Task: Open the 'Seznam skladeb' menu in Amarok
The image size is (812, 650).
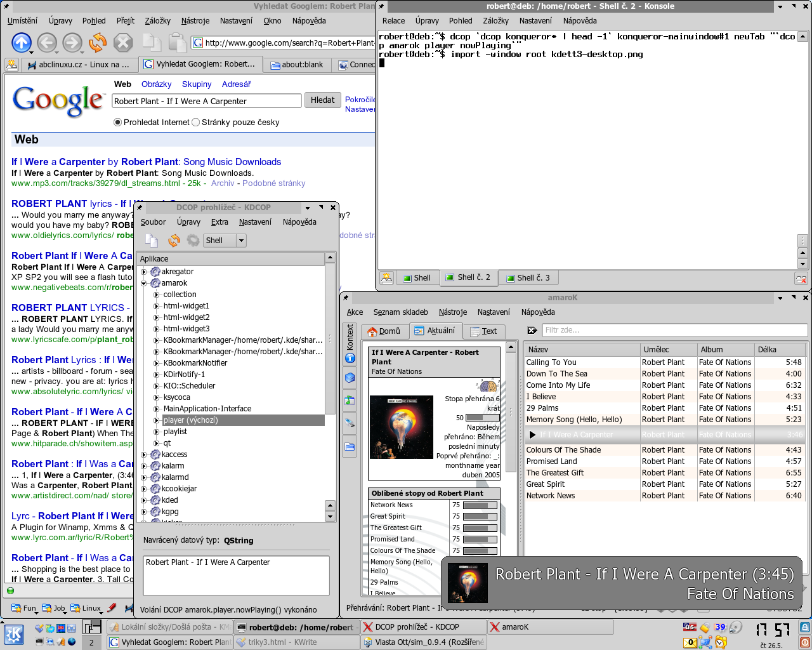Action: tap(400, 312)
